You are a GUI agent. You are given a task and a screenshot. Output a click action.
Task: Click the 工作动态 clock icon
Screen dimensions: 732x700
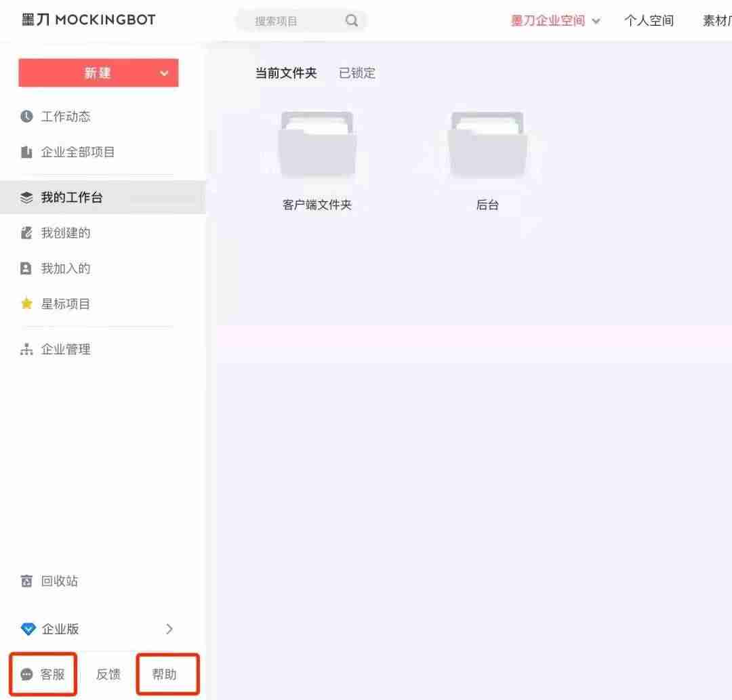(x=26, y=116)
